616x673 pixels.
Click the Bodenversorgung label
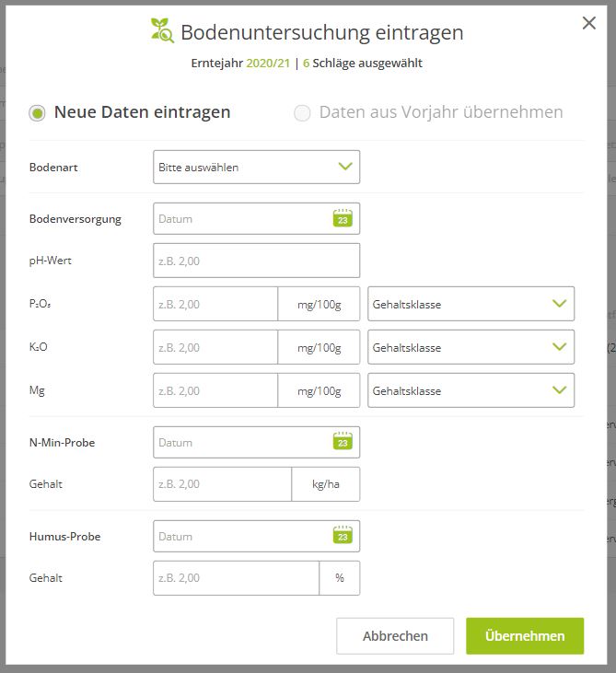point(76,219)
